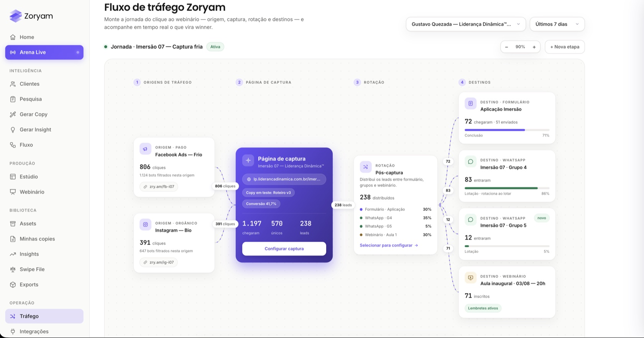Click the WhatsApp · G4 green dot

point(361,218)
